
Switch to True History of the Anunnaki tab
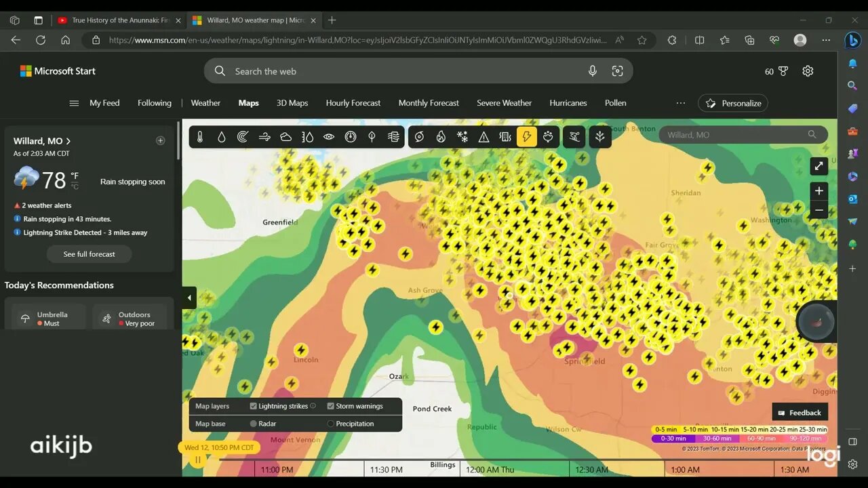119,20
